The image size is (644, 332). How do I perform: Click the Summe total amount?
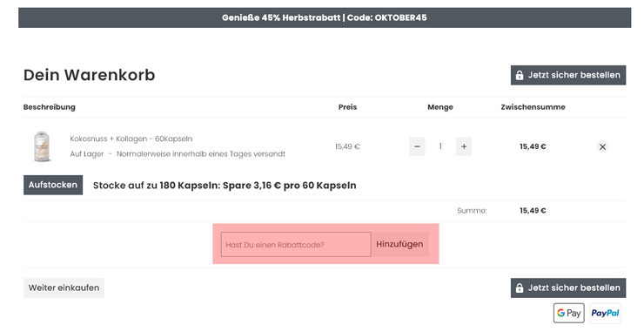click(x=533, y=211)
